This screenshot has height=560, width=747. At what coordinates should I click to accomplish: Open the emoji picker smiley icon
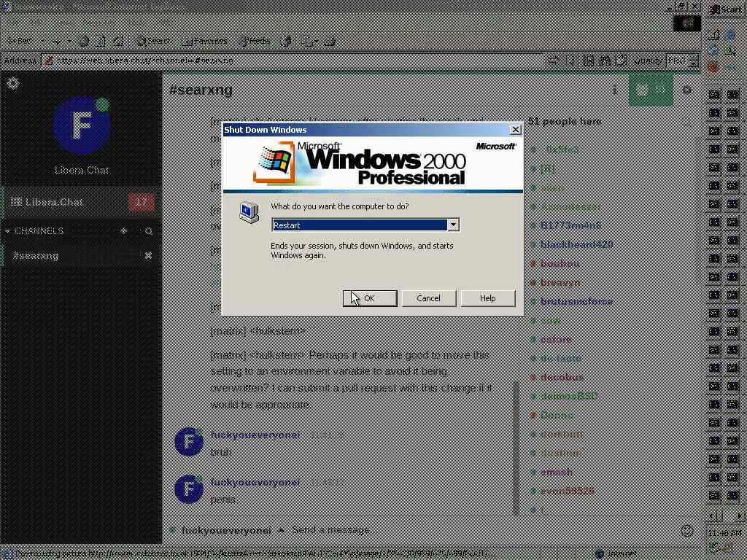tap(686, 531)
